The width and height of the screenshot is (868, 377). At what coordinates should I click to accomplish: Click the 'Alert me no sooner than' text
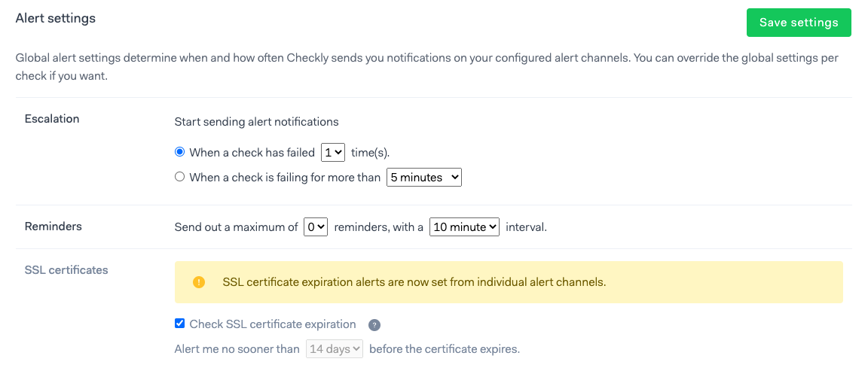tap(237, 349)
